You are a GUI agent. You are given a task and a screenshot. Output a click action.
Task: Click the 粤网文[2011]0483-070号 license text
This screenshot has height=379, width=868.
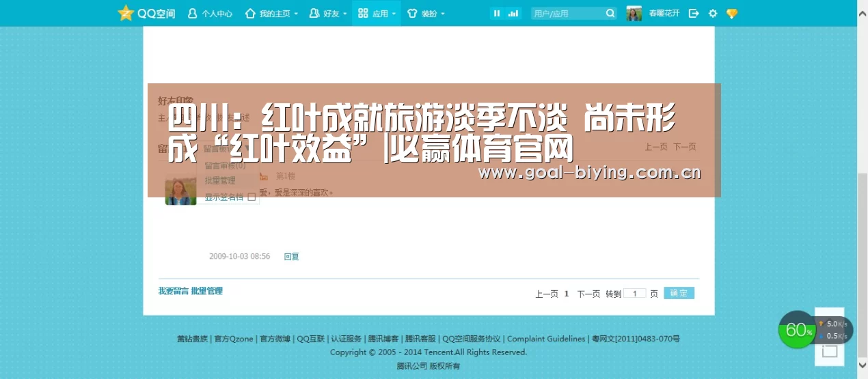point(636,339)
